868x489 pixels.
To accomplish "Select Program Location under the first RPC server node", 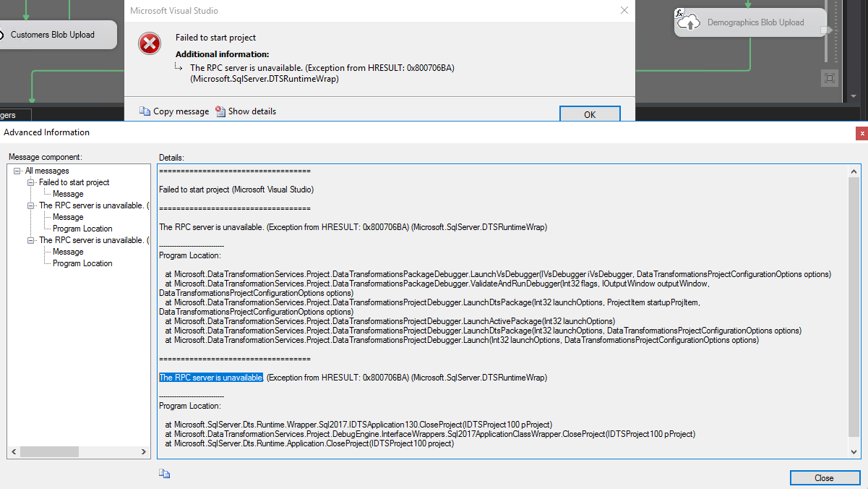I will (82, 229).
